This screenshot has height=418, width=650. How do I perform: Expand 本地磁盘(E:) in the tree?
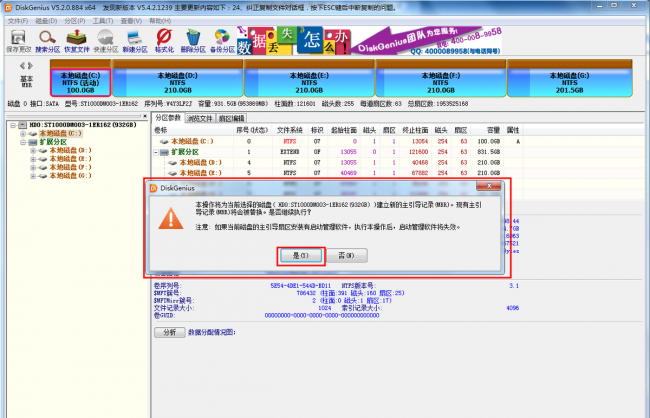click(33, 159)
